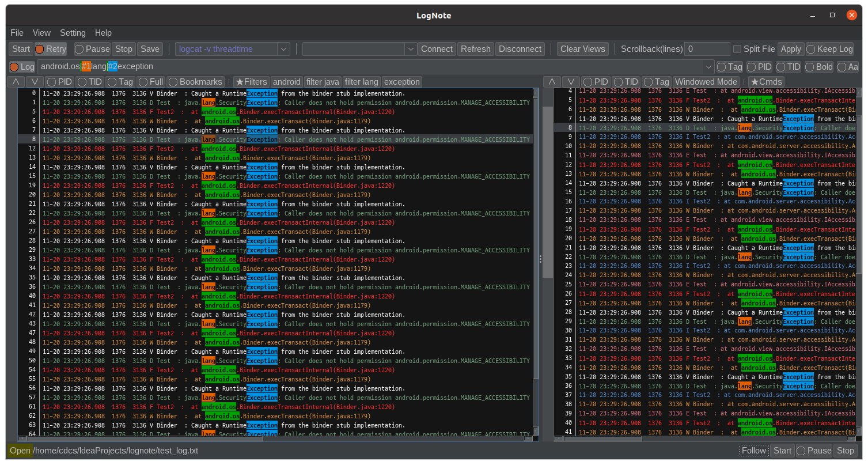The width and height of the screenshot is (868, 465).
Task: Toggle TID filter in the filter row
Action: pyautogui.click(x=789, y=67)
